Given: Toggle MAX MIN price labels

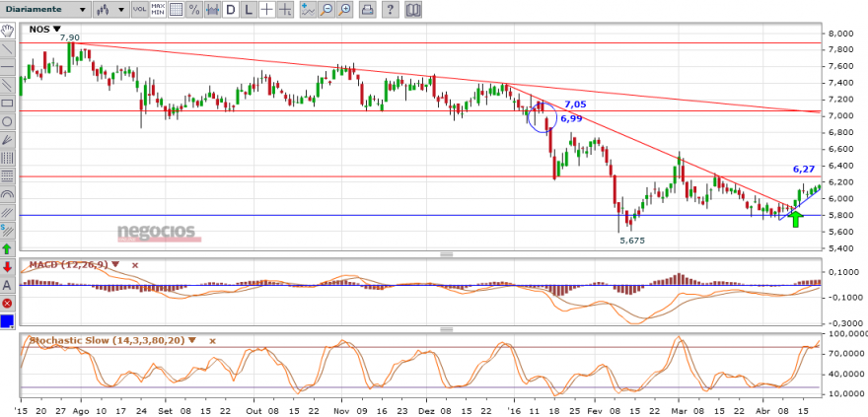Looking at the screenshot, I should pyautogui.click(x=158, y=10).
